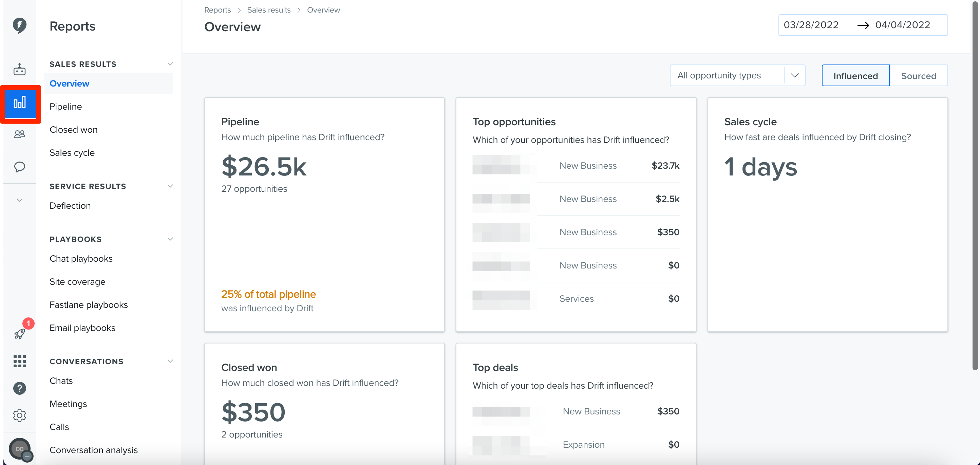Open the Pipeline report
Image resolution: width=980 pixels, height=465 pixels.
tap(65, 107)
